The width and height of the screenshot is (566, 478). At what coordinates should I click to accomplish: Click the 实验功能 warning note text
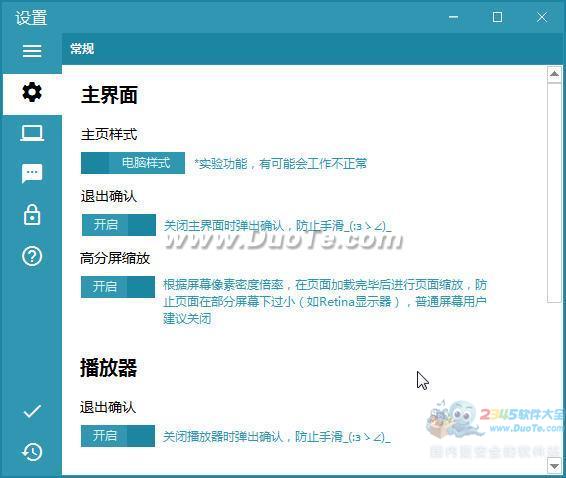point(281,164)
